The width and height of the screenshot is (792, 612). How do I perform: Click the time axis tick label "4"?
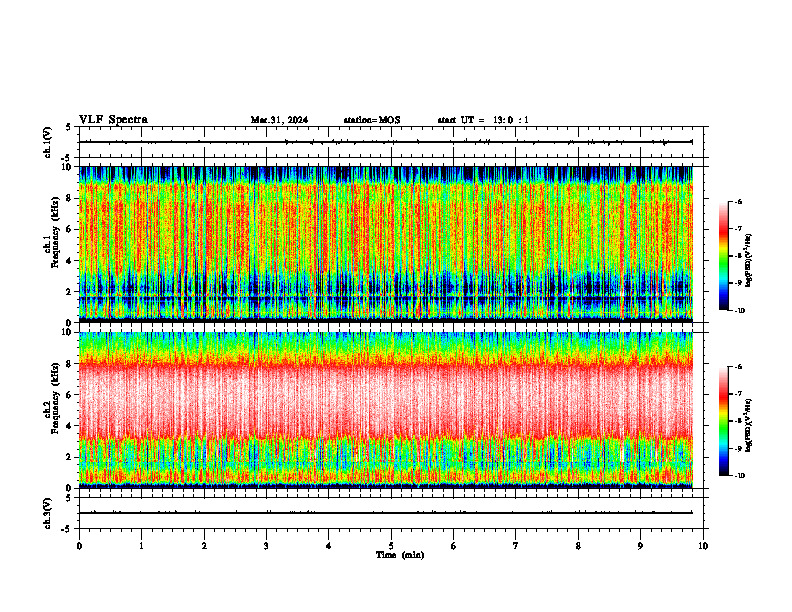(329, 546)
